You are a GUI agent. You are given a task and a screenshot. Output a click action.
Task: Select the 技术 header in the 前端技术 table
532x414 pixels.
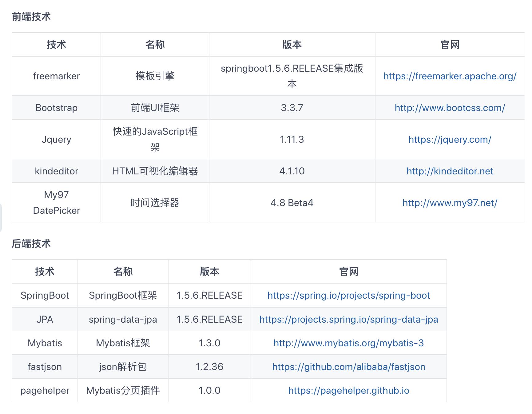coord(57,45)
